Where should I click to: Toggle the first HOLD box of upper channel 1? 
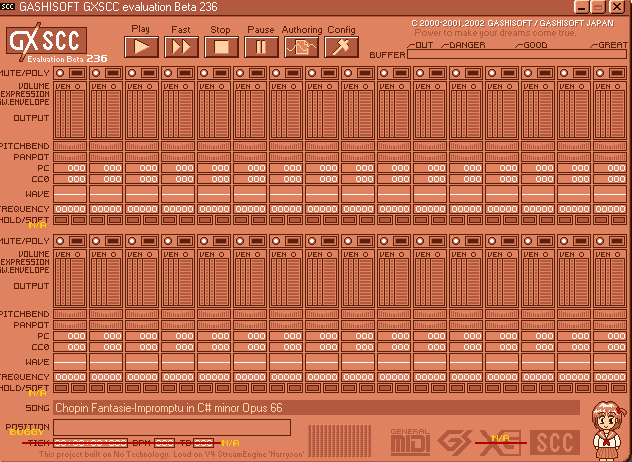[x=61, y=220]
